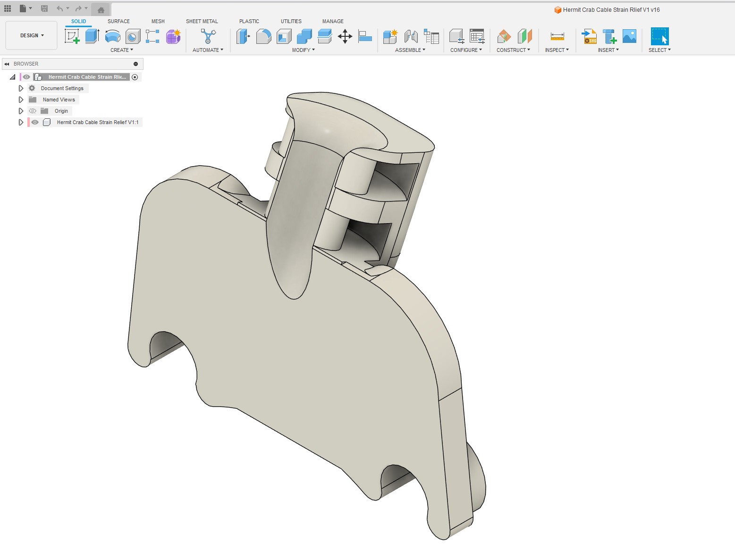The width and height of the screenshot is (735, 560).
Task: Open the INSERT dropdown menu
Action: (x=608, y=50)
